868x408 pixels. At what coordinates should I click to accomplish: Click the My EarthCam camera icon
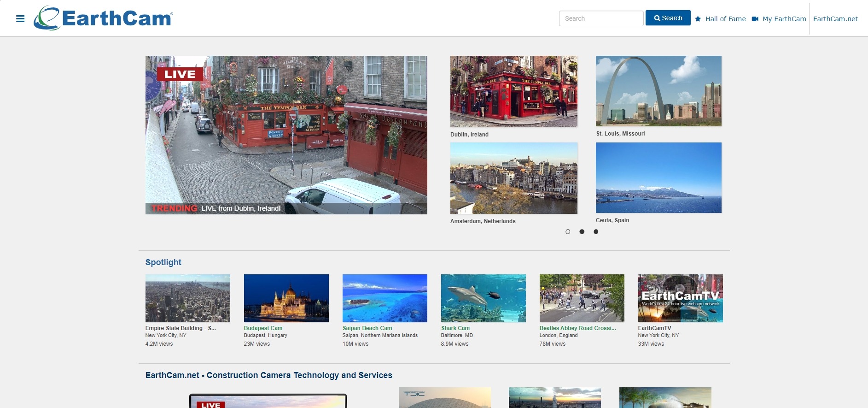(x=755, y=19)
